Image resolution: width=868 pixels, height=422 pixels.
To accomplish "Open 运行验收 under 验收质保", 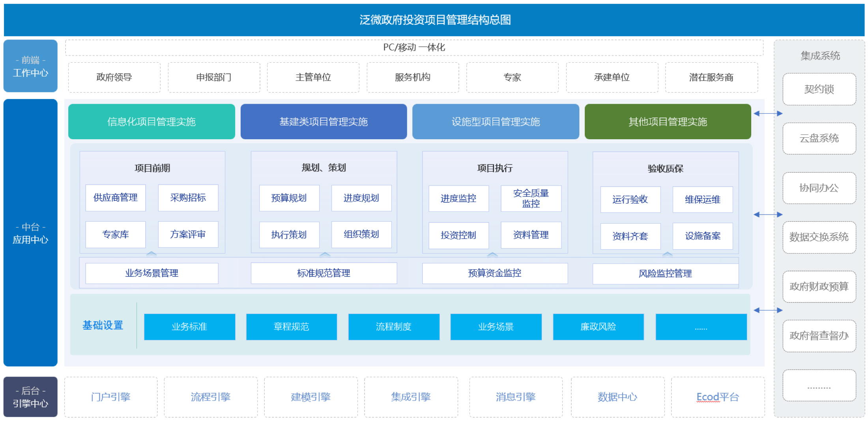I will [630, 200].
